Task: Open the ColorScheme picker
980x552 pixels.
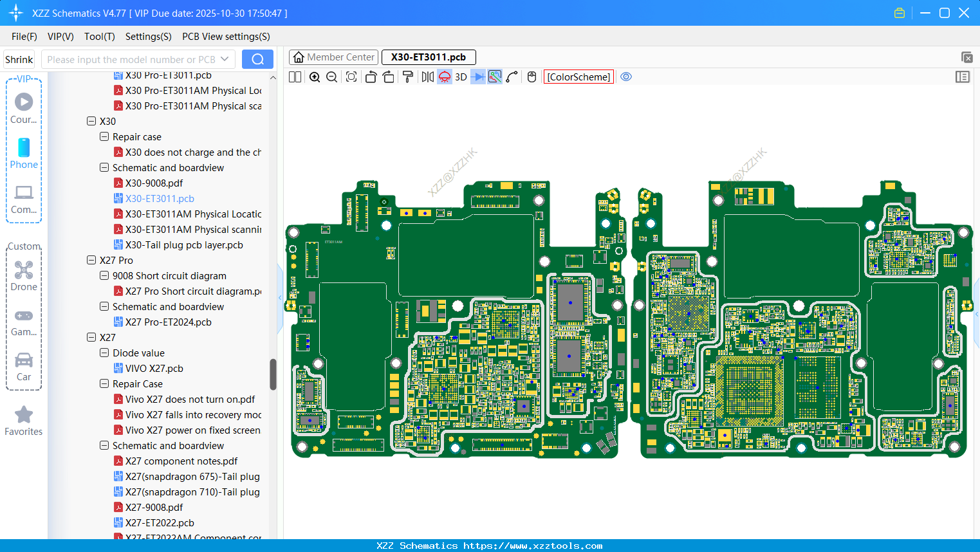Action: pyautogui.click(x=578, y=77)
